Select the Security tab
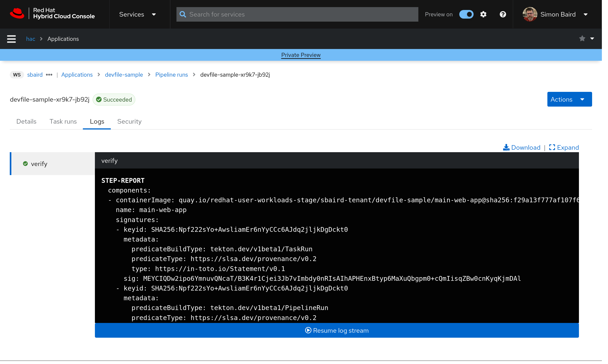Image resolution: width=608 pixels, height=364 pixels. click(129, 121)
